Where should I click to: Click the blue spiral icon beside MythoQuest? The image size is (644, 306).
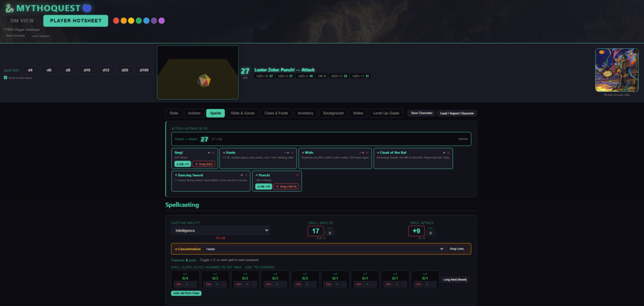coord(87,8)
